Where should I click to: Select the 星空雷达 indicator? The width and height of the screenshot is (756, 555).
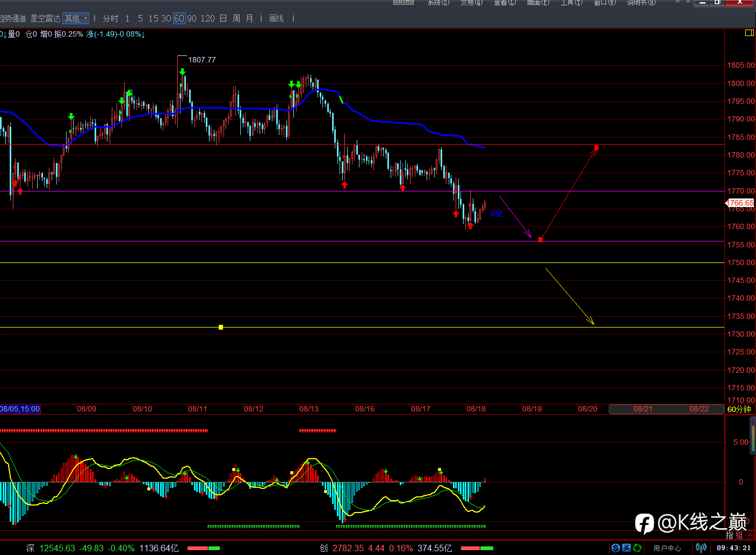(45, 18)
